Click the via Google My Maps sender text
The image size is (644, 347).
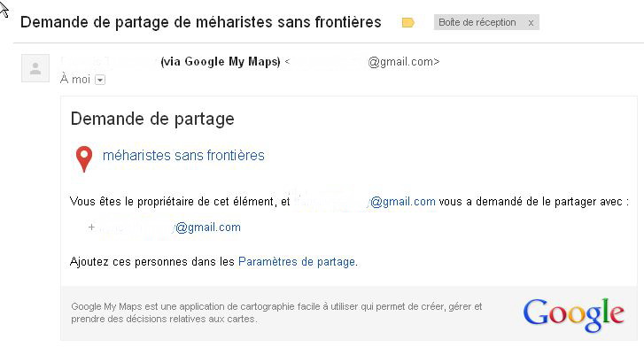tap(221, 62)
